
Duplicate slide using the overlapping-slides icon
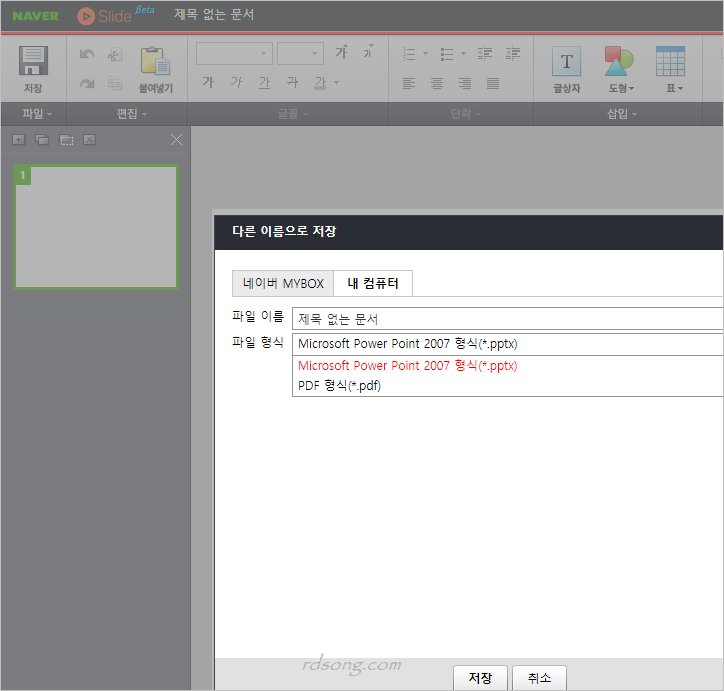click(x=42, y=139)
